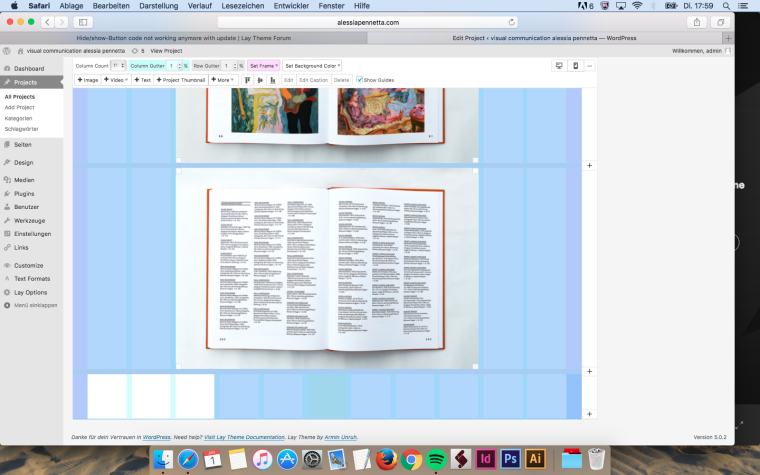Click the Column Gutter value field
The width and height of the screenshot is (760, 475).
pyautogui.click(x=173, y=65)
